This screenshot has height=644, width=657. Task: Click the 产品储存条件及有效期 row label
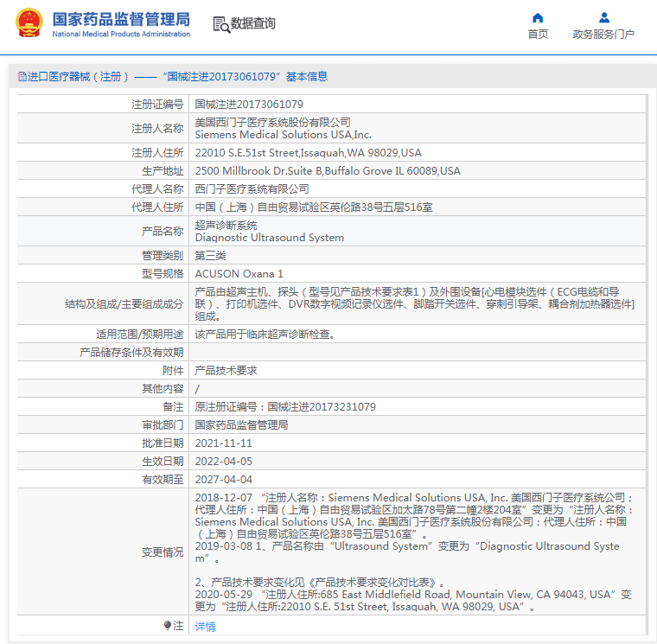[131, 353]
